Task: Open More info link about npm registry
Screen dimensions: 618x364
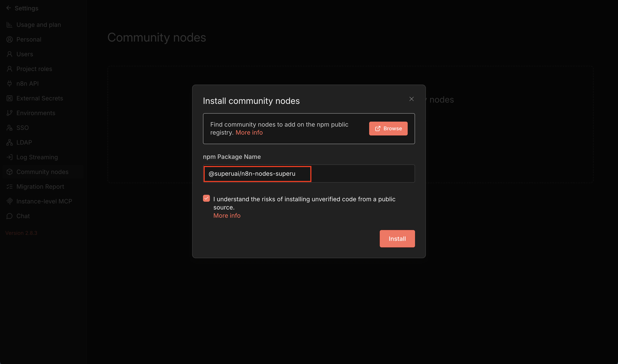Action: [249, 132]
